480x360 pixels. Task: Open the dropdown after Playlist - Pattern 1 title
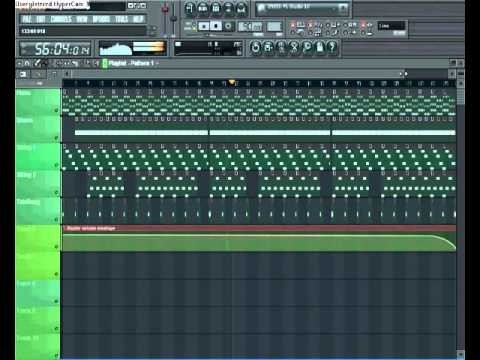[157, 63]
